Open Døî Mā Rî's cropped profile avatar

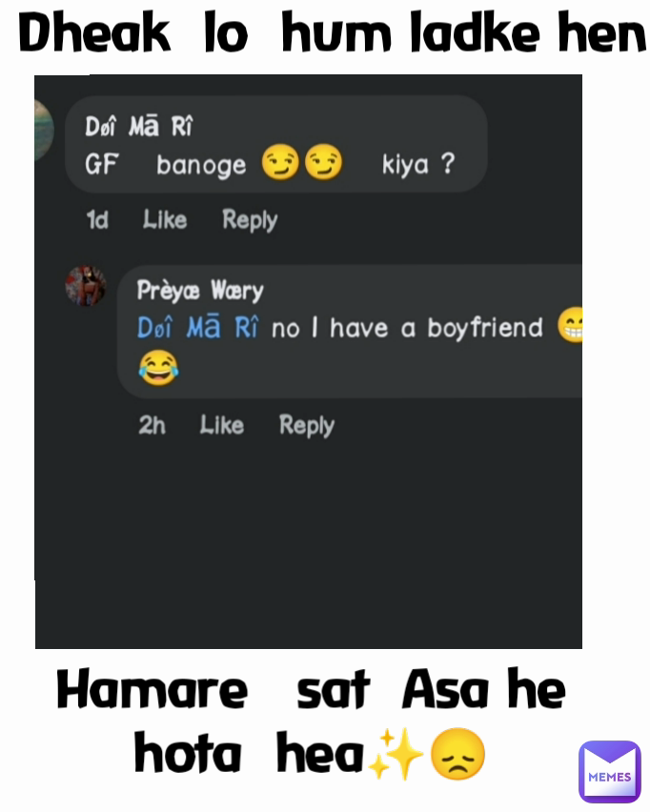coord(44,130)
